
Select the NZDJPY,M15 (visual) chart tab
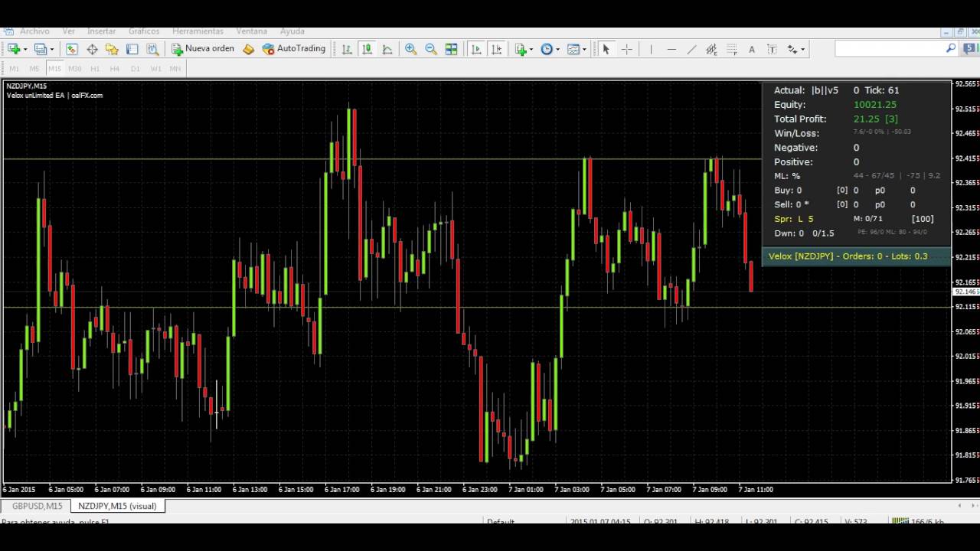(x=117, y=506)
